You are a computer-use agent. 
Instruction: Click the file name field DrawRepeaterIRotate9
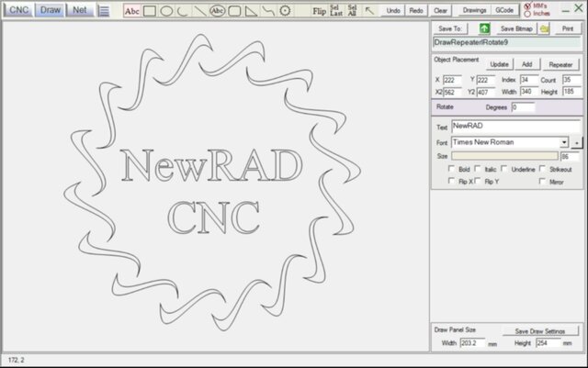pos(506,42)
